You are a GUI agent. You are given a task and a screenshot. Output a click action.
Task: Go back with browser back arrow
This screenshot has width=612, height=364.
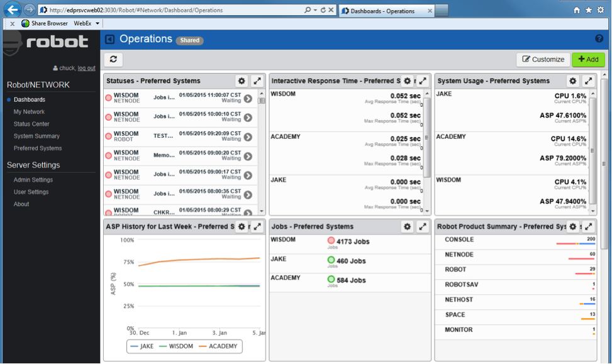click(13, 10)
